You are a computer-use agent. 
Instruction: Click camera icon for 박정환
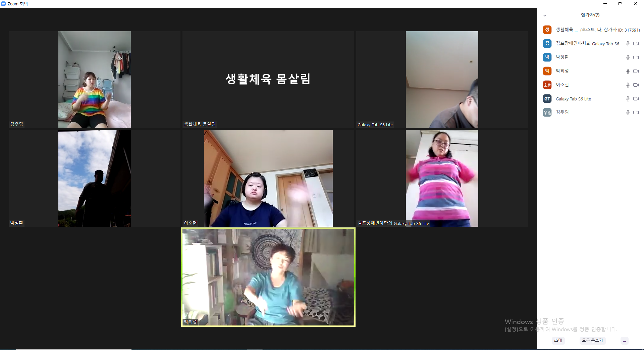[636, 57]
